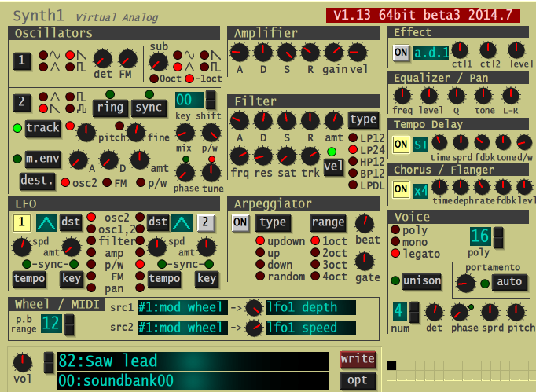
Task: Click the dest. button
Action: 37,181
